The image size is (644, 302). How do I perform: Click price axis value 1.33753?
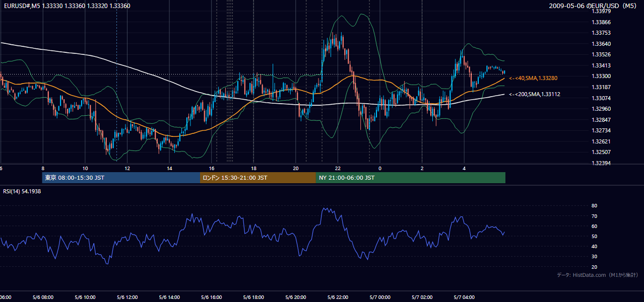point(601,33)
